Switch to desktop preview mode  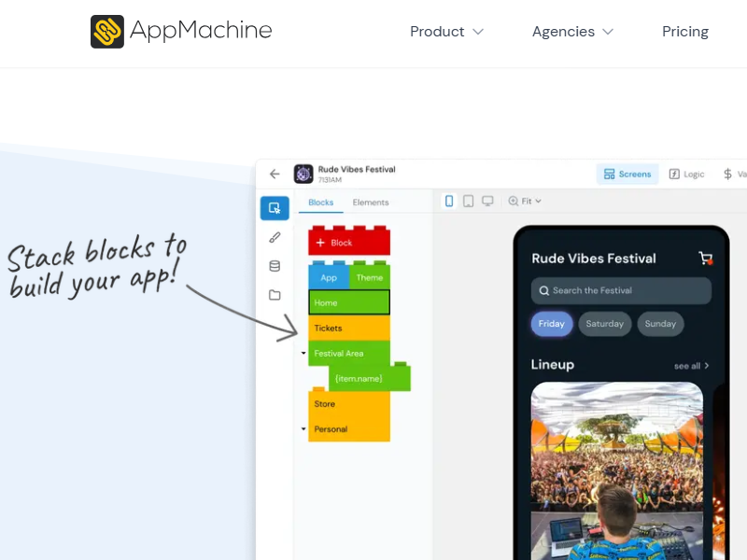coord(486,201)
